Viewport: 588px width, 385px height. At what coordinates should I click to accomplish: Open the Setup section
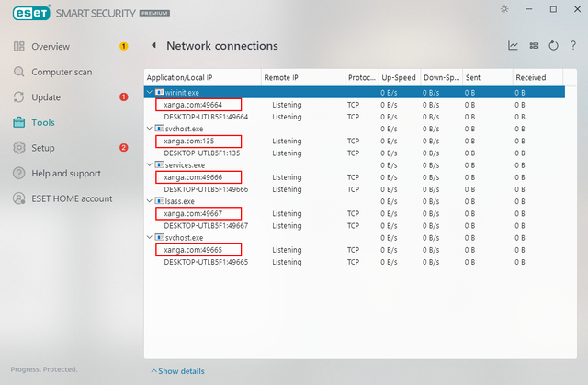point(43,148)
